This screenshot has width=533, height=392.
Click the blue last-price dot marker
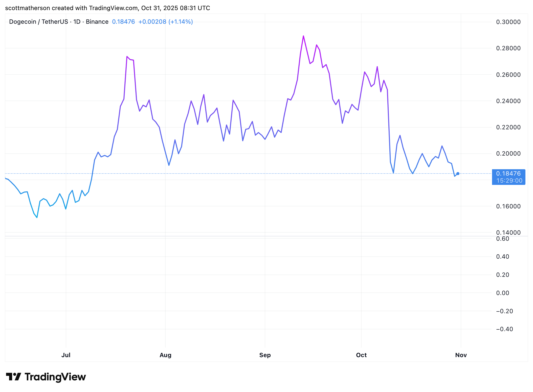(458, 174)
